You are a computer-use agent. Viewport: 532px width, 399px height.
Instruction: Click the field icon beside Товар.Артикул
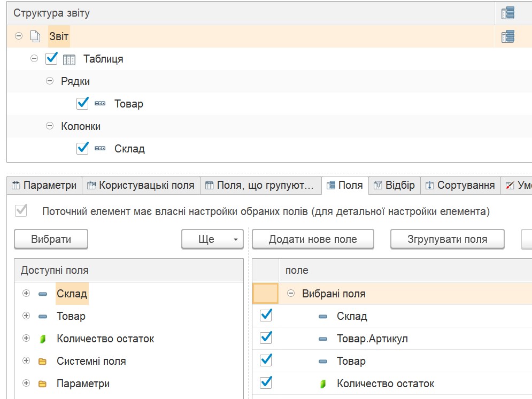323,339
